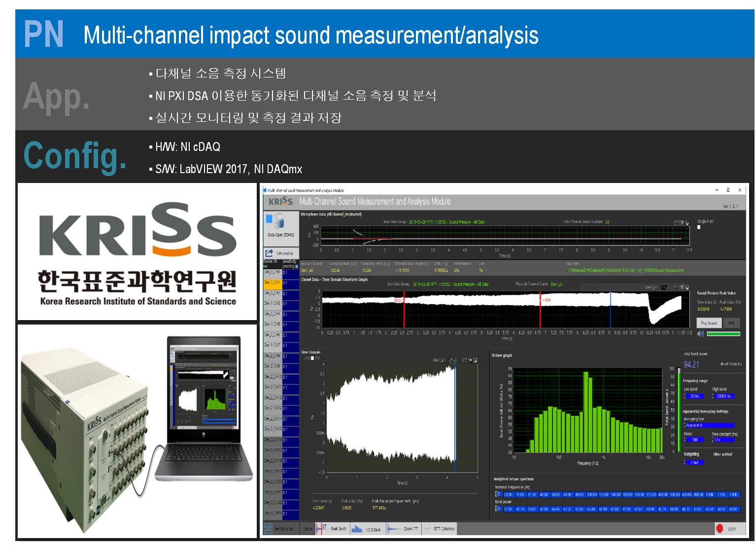
Task: Click the Total band power value 94.21
Action: click(x=691, y=364)
